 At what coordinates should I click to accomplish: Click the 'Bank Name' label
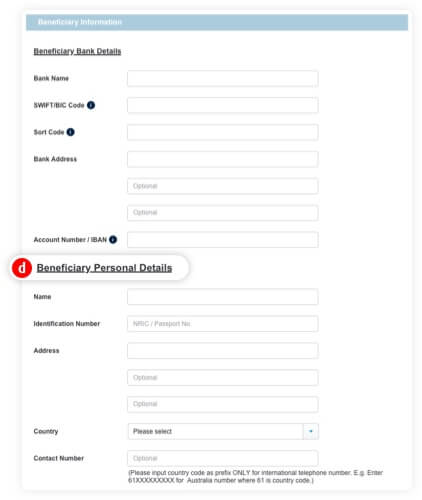(51, 78)
